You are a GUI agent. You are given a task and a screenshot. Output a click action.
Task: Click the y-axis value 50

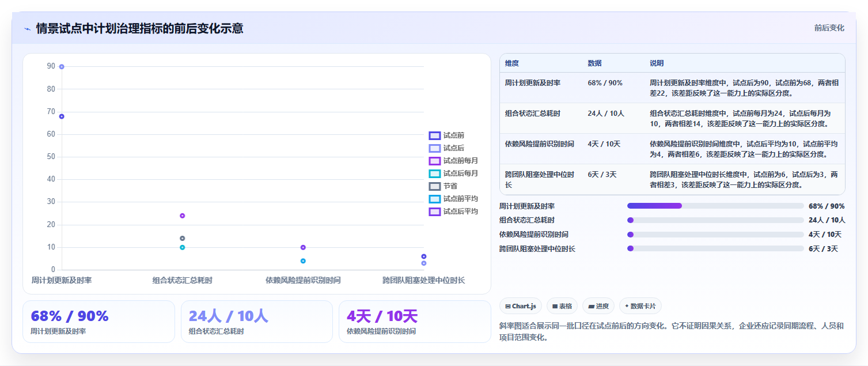point(51,157)
